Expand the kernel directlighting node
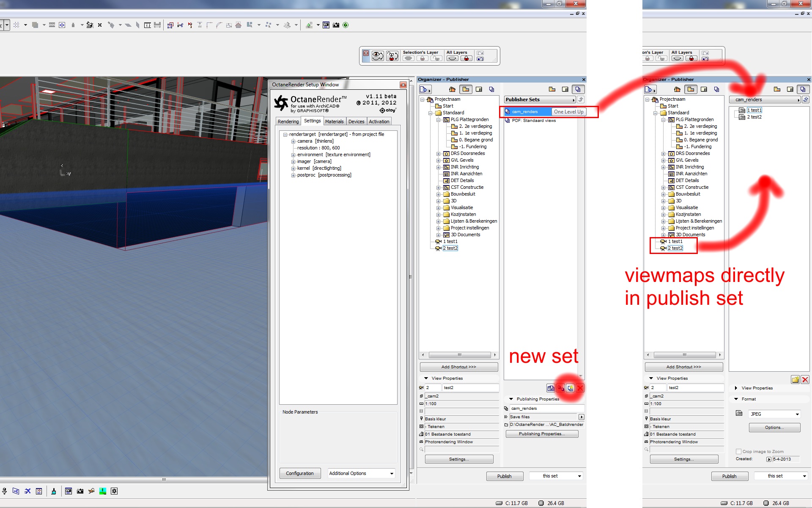The width and height of the screenshot is (812, 508). coord(293,168)
